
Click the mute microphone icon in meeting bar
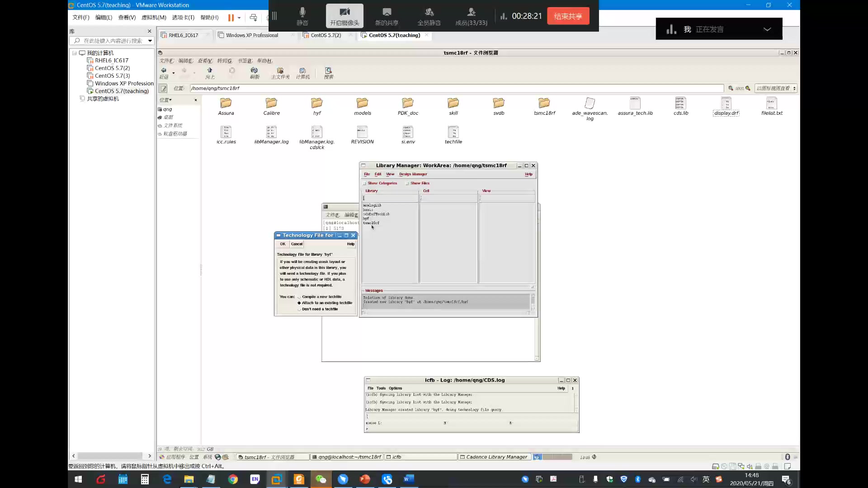pyautogui.click(x=302, y=16)
